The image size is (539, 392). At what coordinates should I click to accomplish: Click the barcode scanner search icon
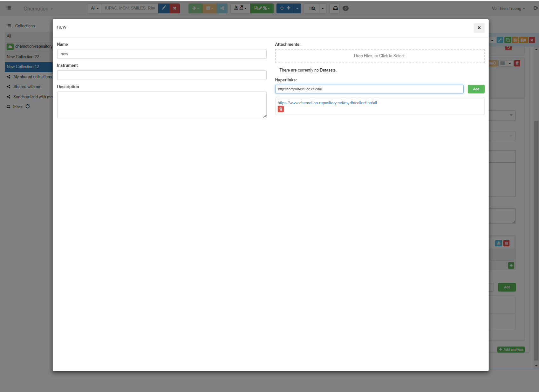coord(312,8)
